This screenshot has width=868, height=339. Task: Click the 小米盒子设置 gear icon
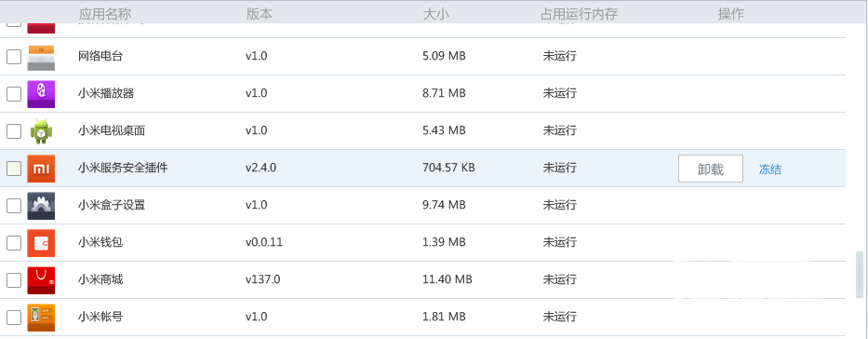(x=41, y=206)
